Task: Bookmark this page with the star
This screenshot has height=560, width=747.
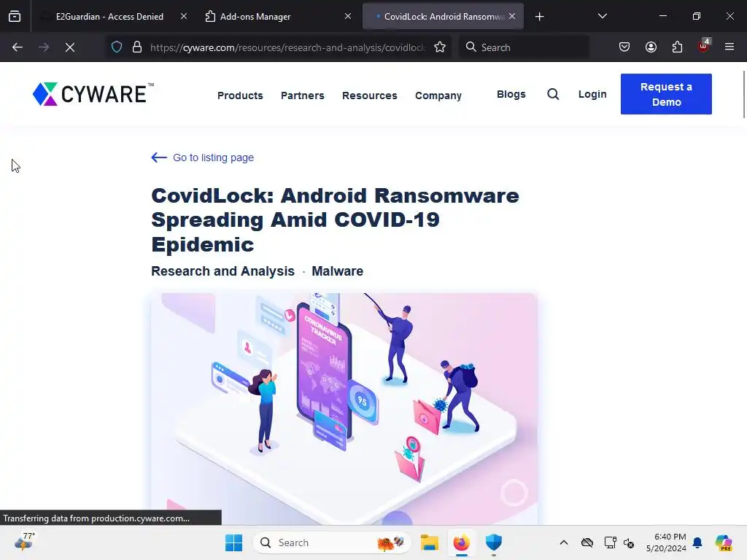Action: pyautogui.click(x=440, y=47)
